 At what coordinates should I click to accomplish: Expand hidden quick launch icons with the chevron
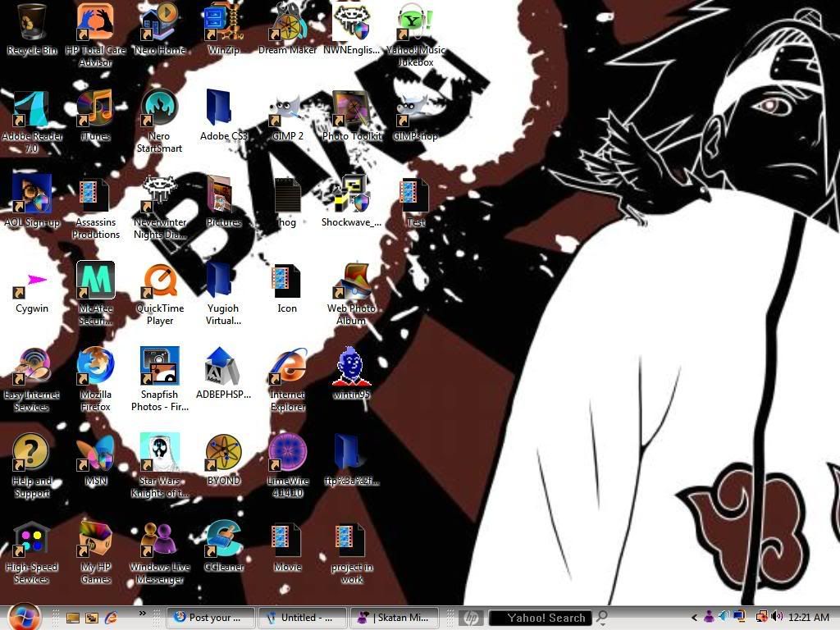click(142, 613)
